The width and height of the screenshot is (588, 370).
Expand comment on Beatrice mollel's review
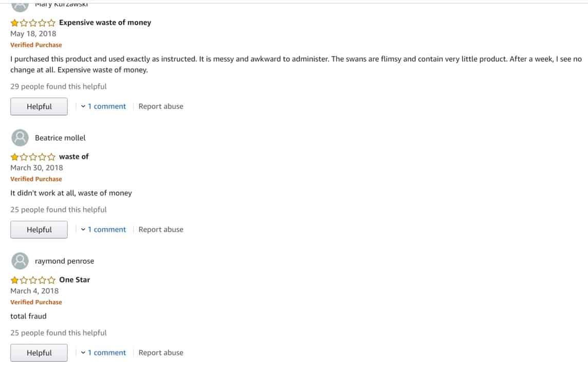104,230
